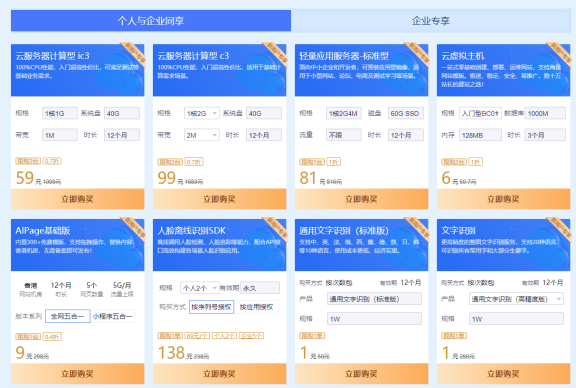Click 香港 site location in AIPage card
576x388 pixels.
pyautogui.click(x=30, y=285)
